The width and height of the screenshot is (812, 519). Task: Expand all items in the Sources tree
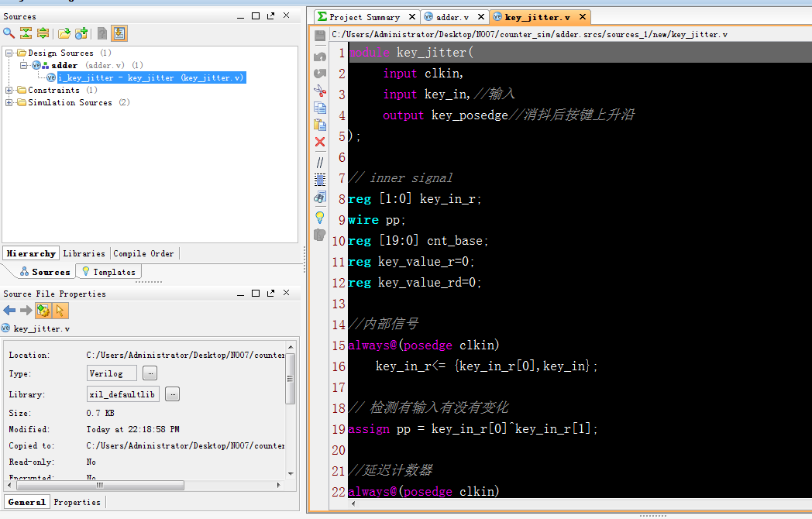[43, 33]
